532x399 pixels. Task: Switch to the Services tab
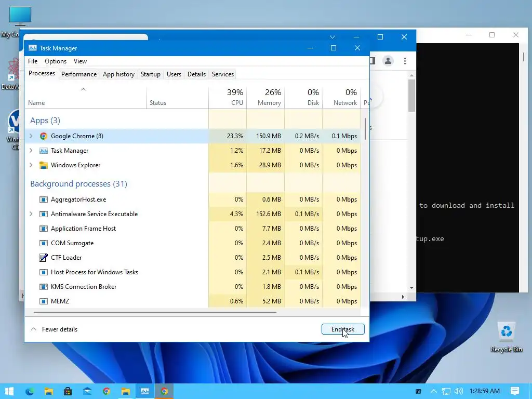tap(223, 74)
